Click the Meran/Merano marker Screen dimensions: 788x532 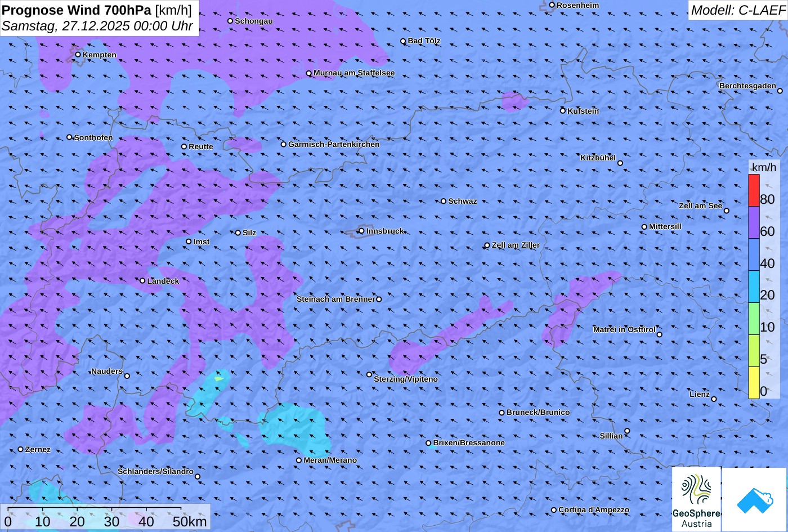coord(299,461)
